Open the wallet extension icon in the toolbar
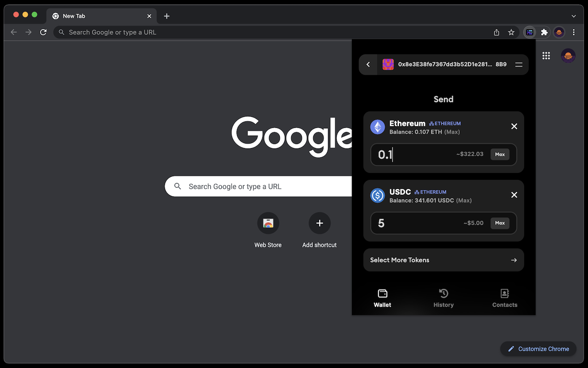The image size is (588, 368). 530,32
